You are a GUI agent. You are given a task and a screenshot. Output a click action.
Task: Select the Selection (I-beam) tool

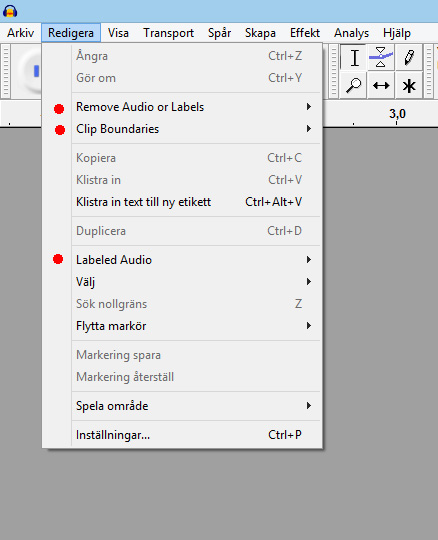(354, 58)
